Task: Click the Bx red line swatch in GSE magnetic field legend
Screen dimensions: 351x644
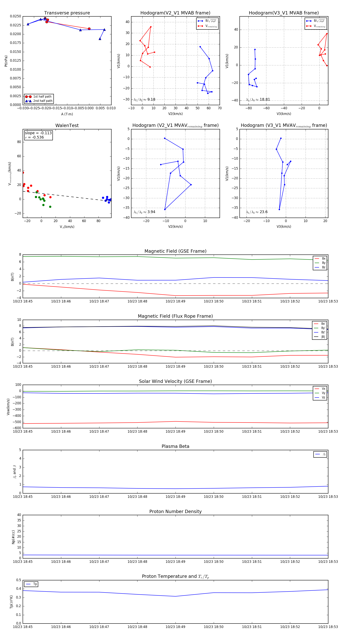Action: (x=317, y=259)
